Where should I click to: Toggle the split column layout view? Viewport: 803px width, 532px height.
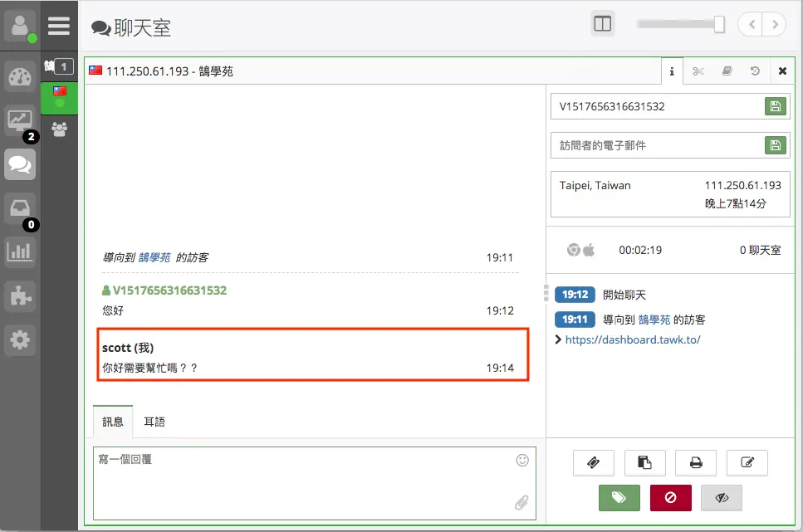tap(603, 23)
